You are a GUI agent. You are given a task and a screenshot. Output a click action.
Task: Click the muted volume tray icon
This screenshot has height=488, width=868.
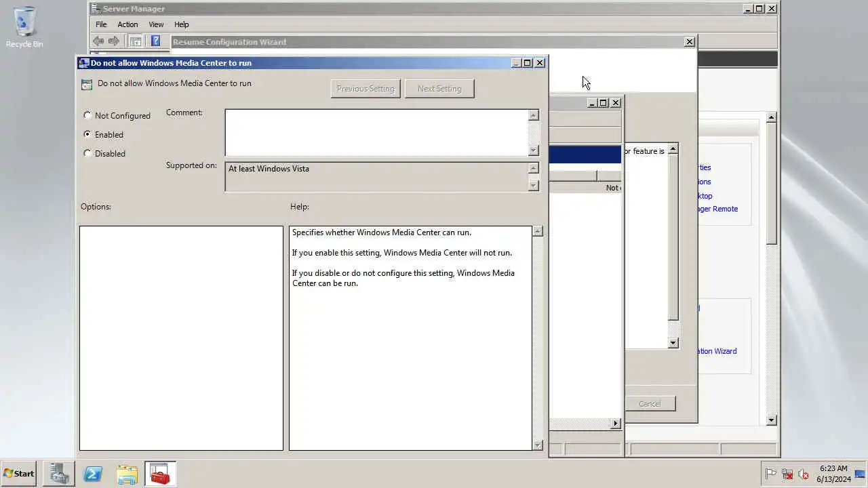click(x=804, y=474)
